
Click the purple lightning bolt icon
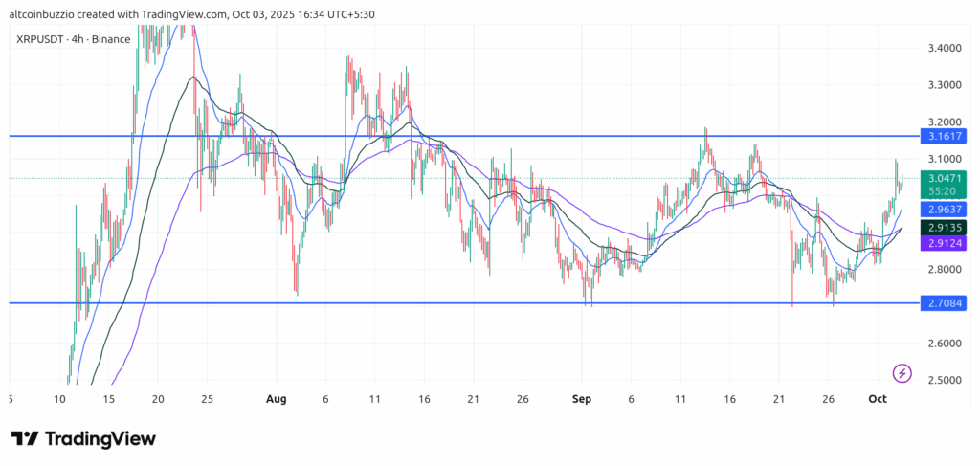tap(901, 372)
